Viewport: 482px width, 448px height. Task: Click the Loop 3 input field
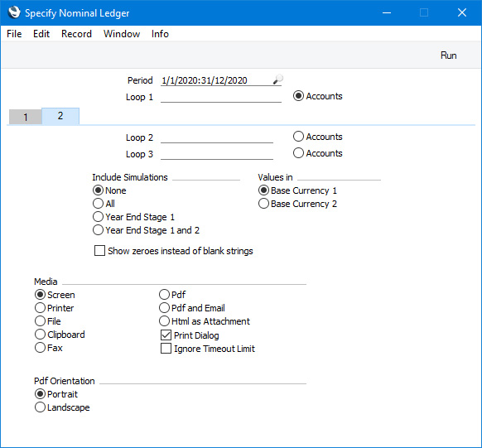(217, 154)
